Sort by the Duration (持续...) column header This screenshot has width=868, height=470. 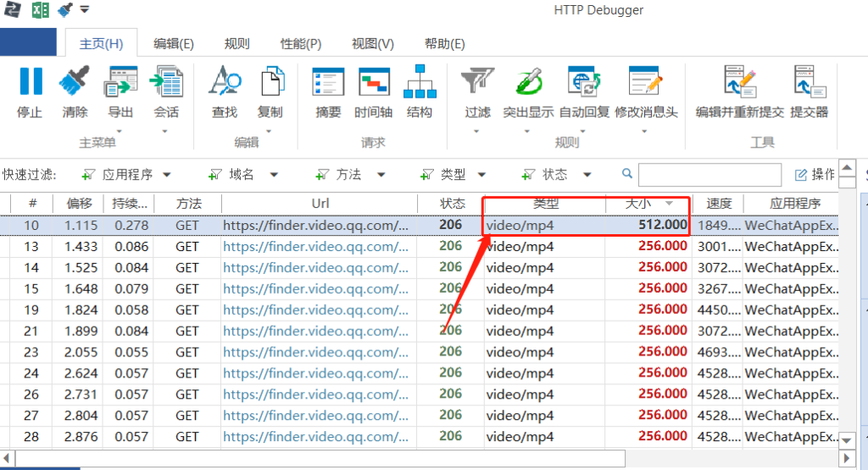pos(129,204)
